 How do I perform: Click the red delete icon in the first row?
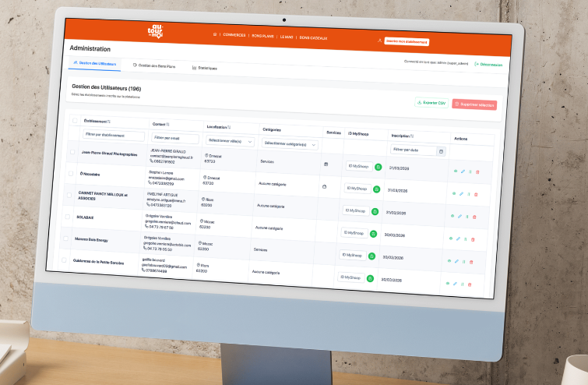pos(477,172)
